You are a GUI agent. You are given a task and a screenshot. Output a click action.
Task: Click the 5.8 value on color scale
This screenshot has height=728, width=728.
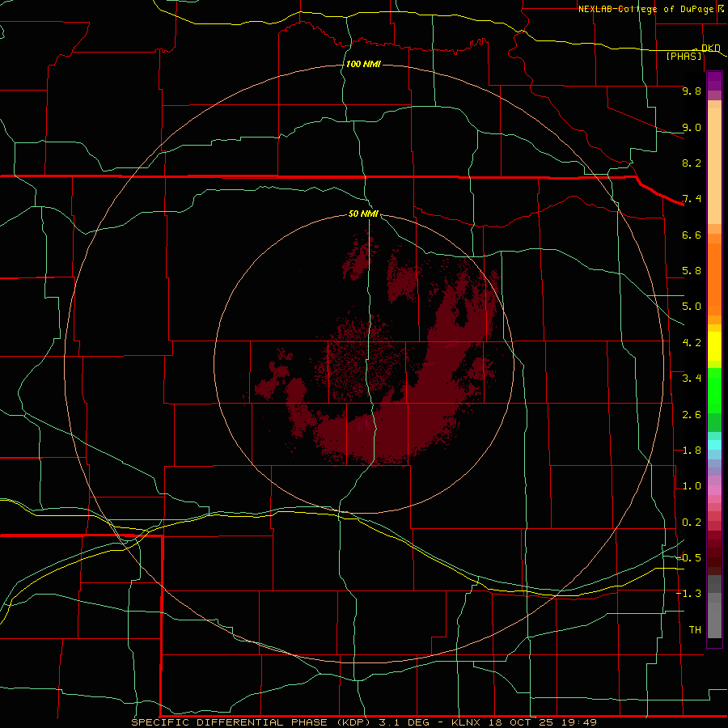692,271
